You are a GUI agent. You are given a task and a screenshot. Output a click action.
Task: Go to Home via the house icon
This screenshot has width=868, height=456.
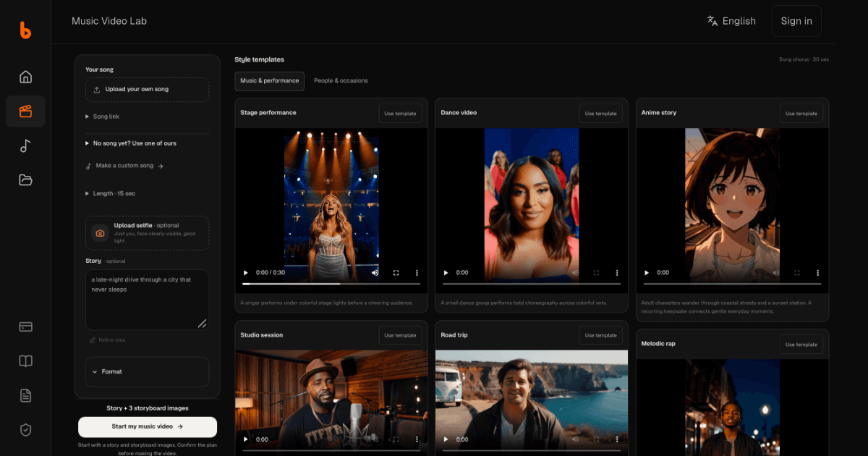[25, 77]
